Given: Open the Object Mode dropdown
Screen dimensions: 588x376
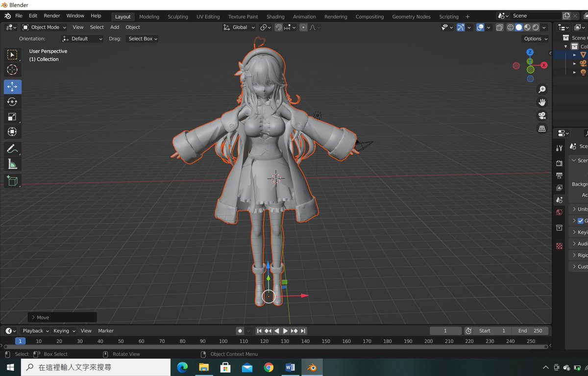Looking at the screenshot, I should (x=45, y=27).
